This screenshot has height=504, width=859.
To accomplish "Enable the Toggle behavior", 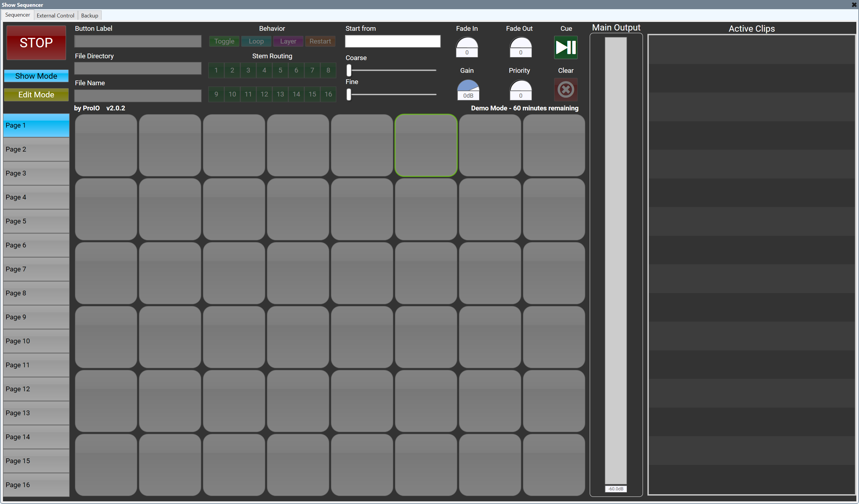I will tap(224, 41).
